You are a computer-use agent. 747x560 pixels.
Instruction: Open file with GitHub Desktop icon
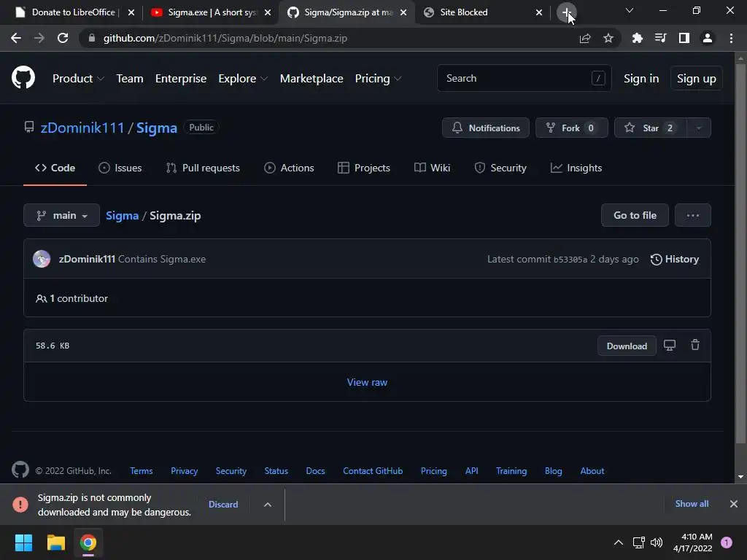point(670,345)
